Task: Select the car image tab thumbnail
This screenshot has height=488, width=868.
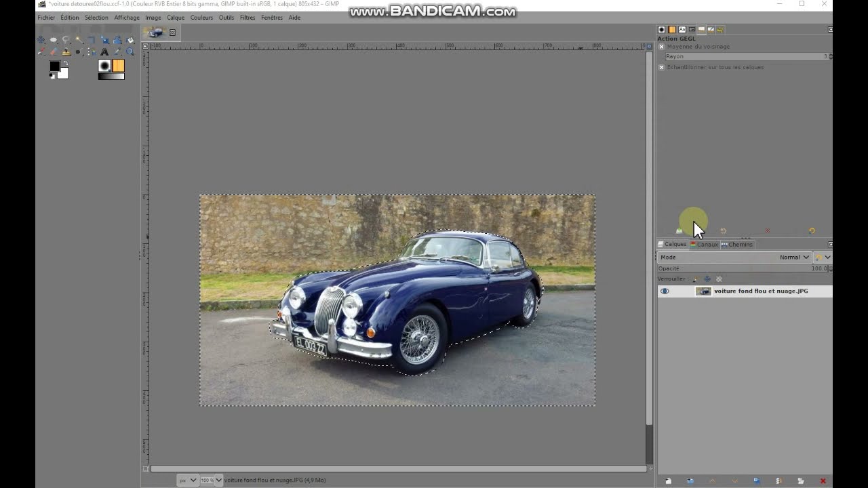Action: click(154, 32)
